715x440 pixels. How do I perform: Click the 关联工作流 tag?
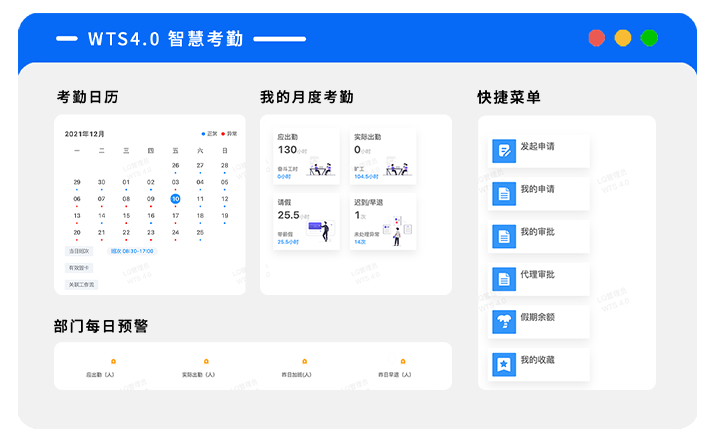[81, 285]
